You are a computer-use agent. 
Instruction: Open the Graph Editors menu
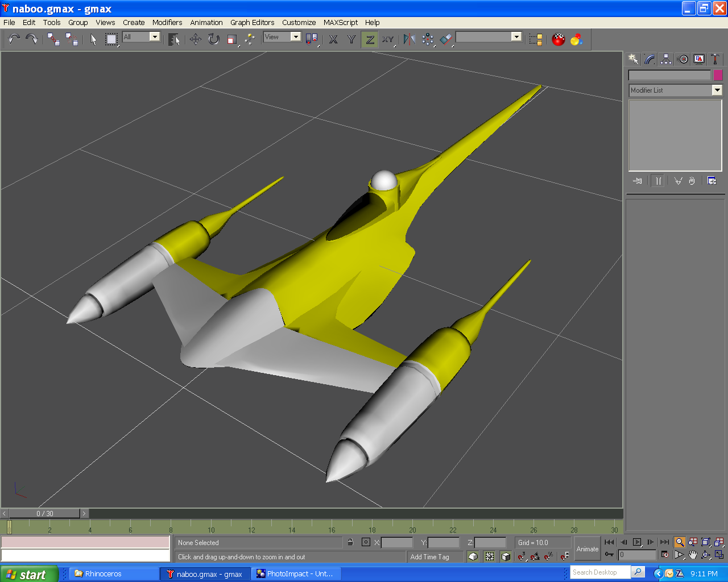point(253,23)
